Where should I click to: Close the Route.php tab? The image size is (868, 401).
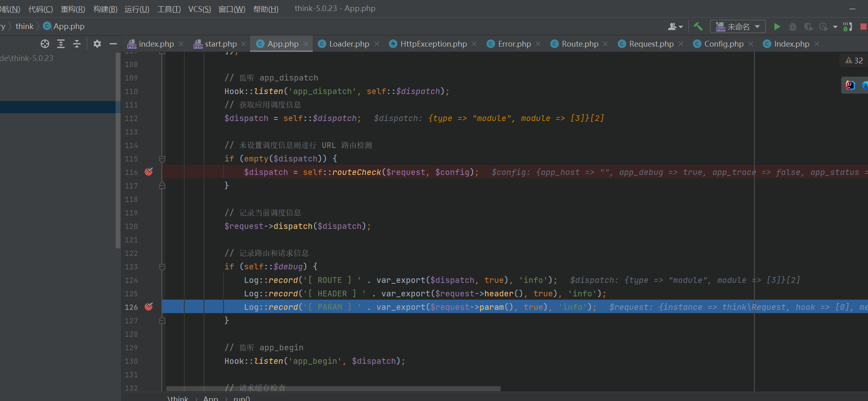(x=605, y=44)
